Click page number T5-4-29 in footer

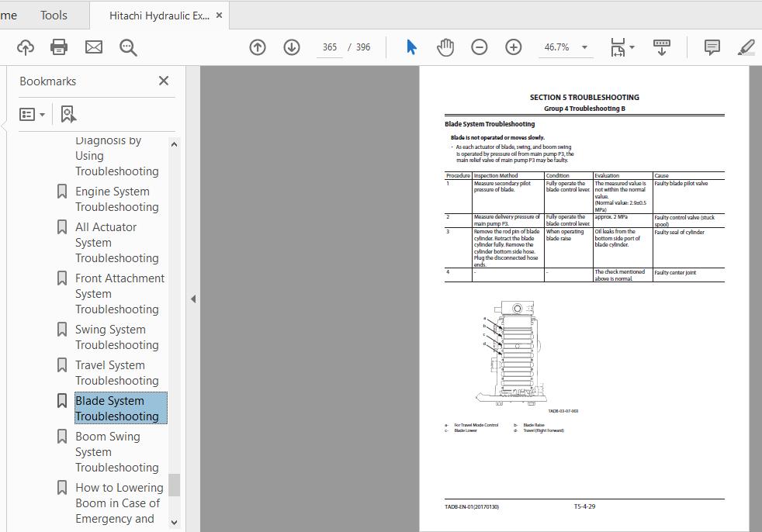(x=584, y=506)
